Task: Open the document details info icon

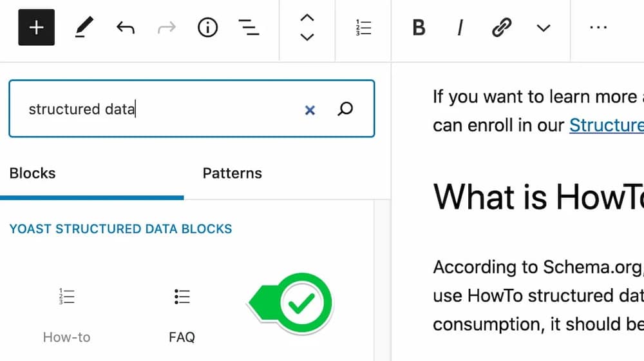Action: [207, 28]
